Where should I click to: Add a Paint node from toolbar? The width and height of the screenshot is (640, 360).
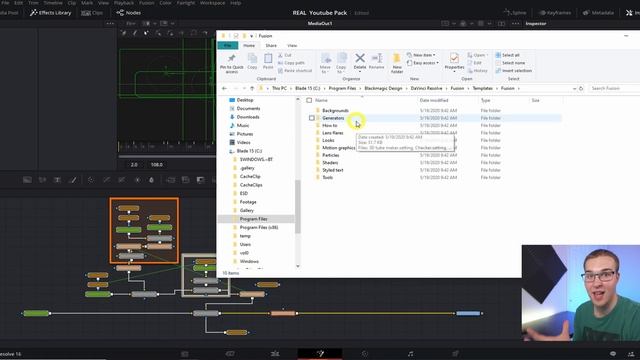click(73, 180)
